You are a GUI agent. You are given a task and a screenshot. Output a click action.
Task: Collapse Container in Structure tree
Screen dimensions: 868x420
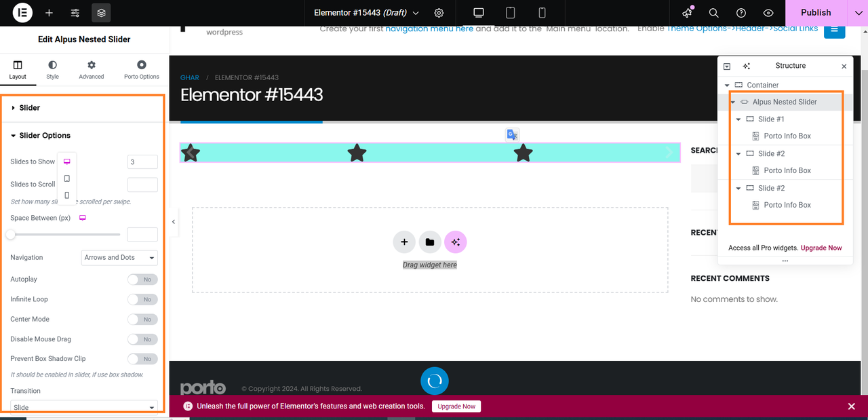727,85
